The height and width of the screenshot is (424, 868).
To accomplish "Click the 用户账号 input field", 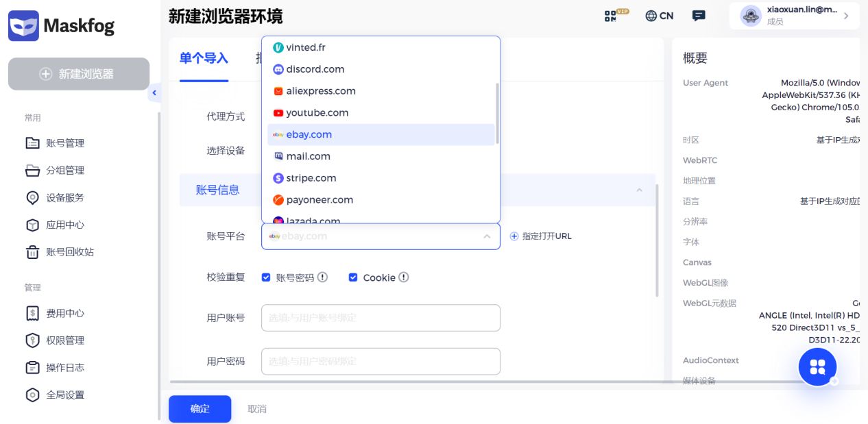I will click(x=381, y=318).
